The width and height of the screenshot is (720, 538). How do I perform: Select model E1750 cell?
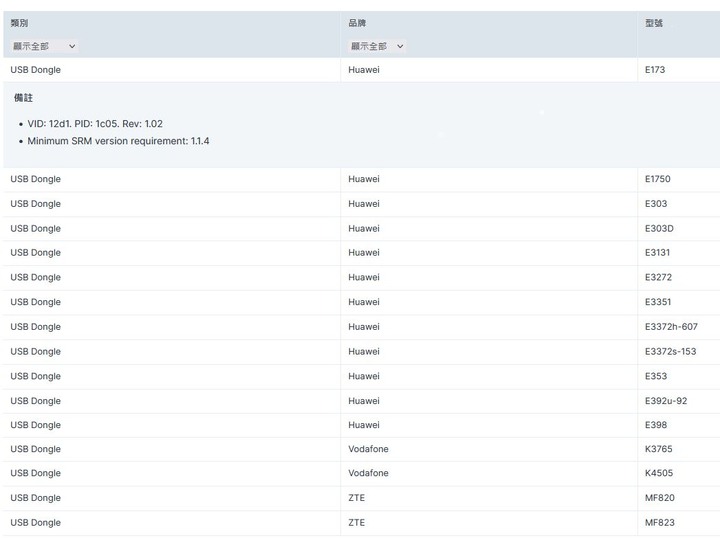pos(658,179)
